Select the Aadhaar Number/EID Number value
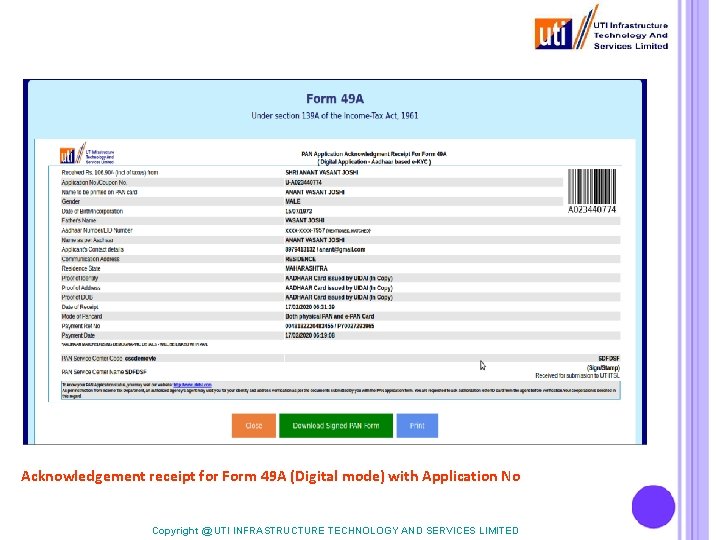 [328, 231]
